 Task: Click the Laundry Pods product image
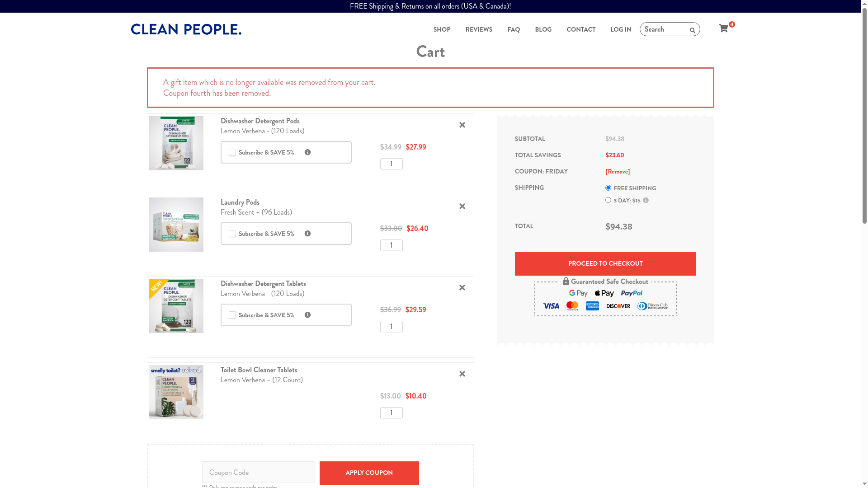pos(176,225)
